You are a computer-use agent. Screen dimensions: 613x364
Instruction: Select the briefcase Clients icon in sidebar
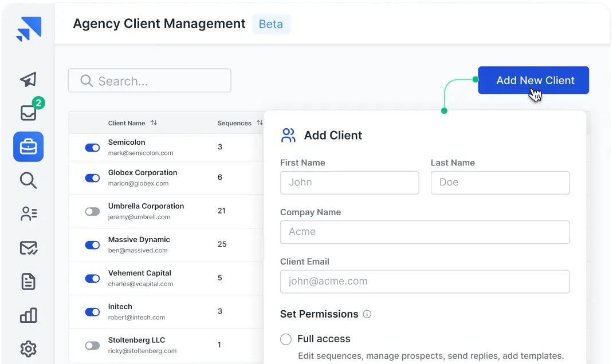[x=28, y=147]
